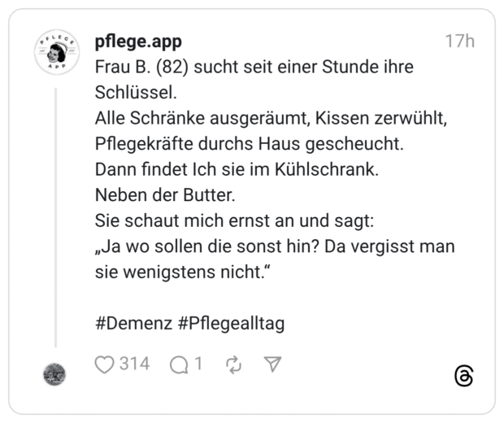This screenshot has width=504, height=423.
Task: Share the post via paper plane icon
Action: (x=273, y=364)
